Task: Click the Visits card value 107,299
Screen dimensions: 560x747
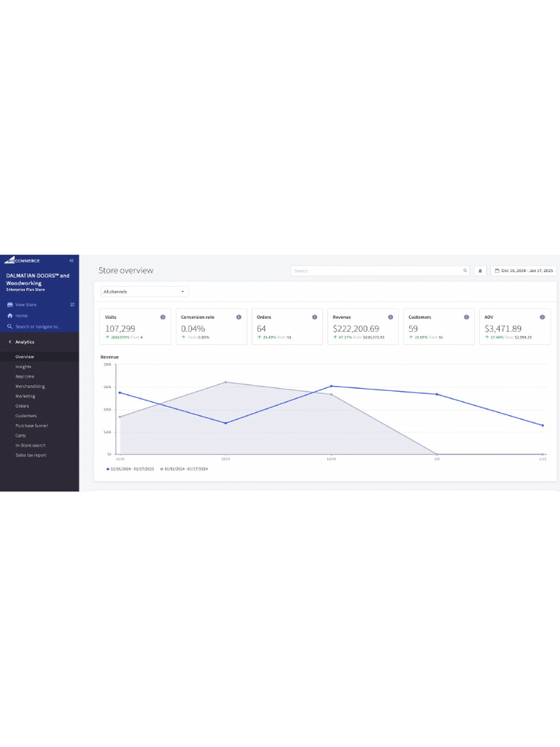Action: click(x=120, y=329)
